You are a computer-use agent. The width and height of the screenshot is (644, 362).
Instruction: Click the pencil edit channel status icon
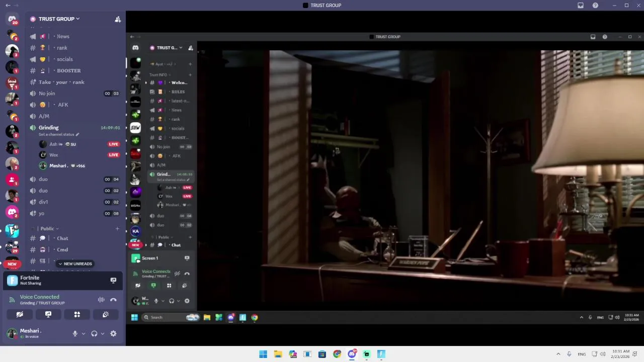[77, 135]
